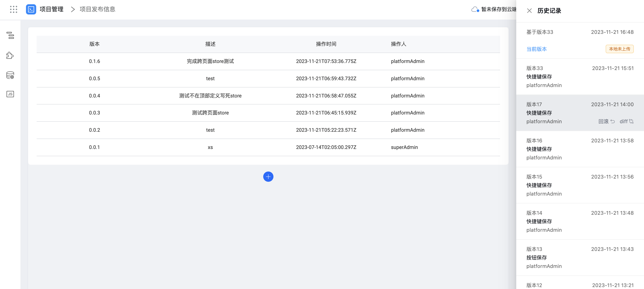The height and width of the screenshot is (289, 644).
Task: Click the 版本 column header
Action: 95,44
